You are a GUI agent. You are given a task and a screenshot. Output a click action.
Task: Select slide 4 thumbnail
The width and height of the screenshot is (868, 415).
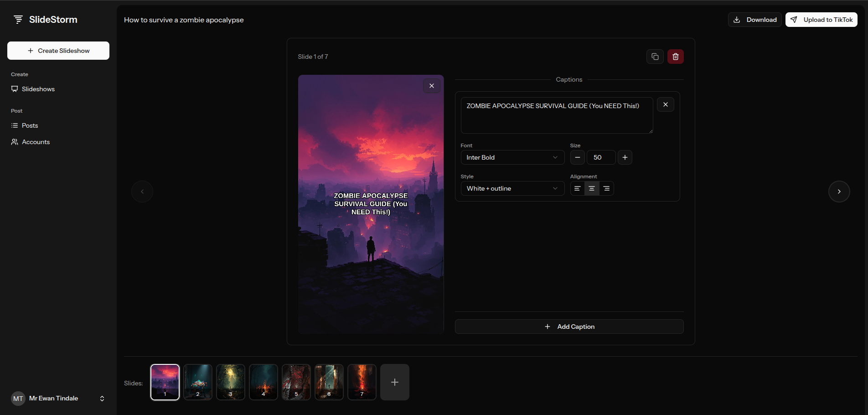[263, 382]
